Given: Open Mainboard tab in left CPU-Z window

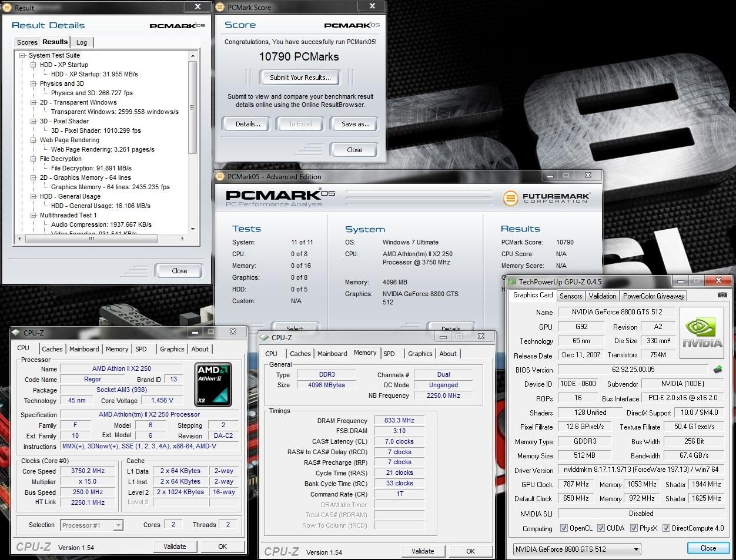Looking at the screenshot, I should click(84, 349).
